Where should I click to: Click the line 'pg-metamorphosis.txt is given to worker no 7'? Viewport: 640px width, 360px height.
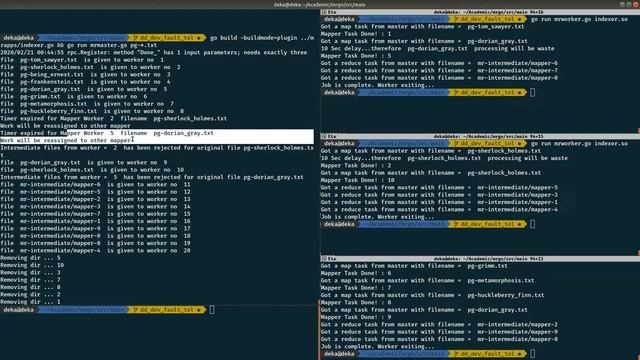click(x=87, y=104)
